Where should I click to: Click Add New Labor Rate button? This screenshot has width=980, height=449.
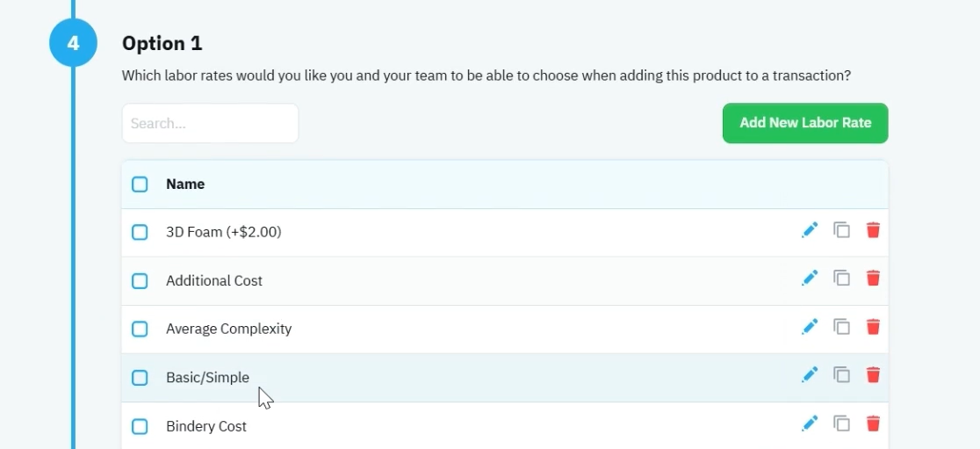[805, 123]
